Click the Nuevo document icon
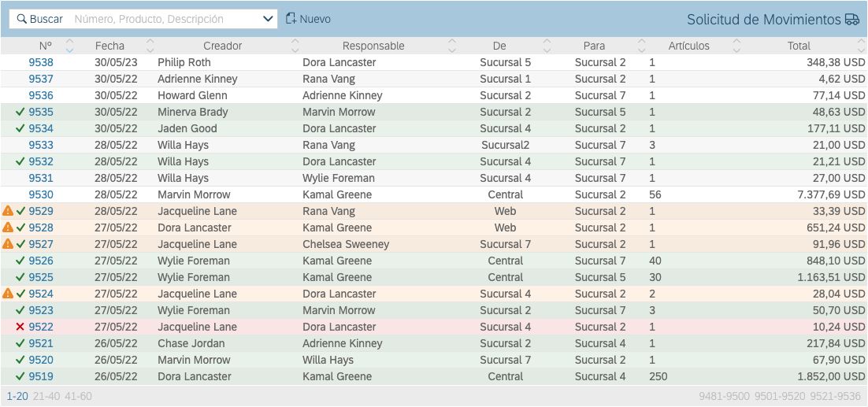The image size is (868, 407). (x=291, y=18)
